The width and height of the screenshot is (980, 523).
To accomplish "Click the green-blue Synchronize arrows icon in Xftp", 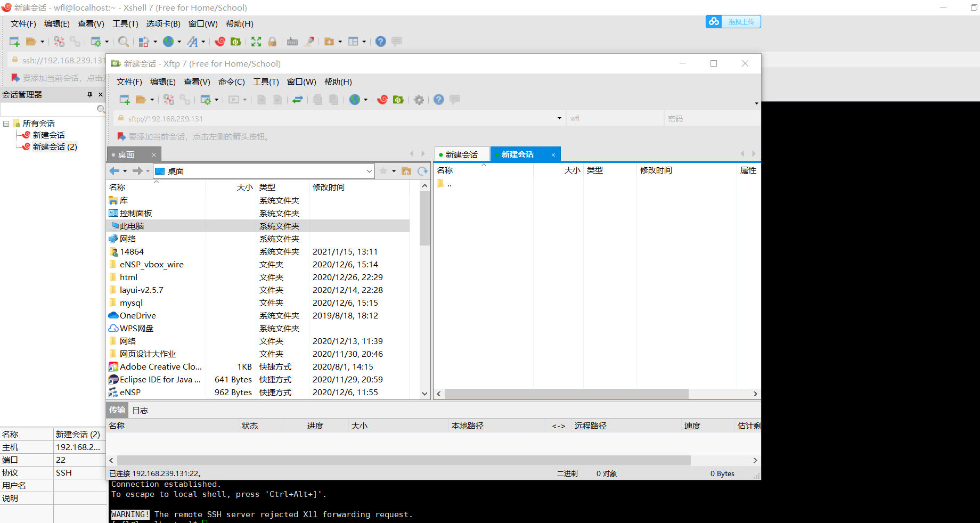I will click(x=298, y=100).
